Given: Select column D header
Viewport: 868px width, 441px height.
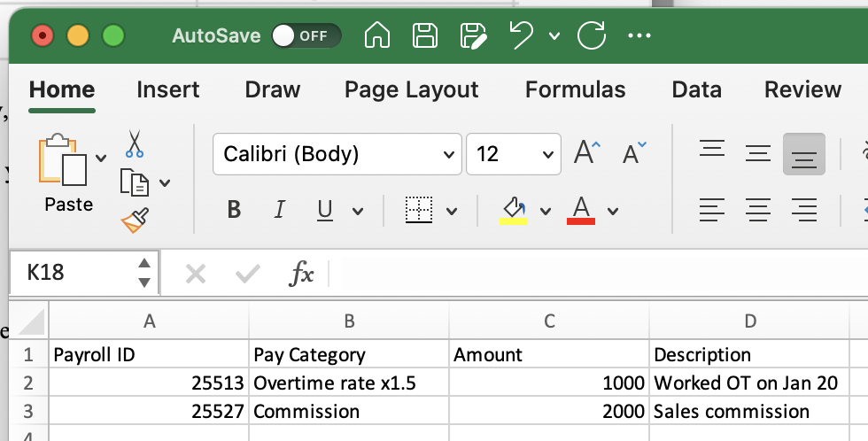Looking at the screenshot, I should (749, 321).
